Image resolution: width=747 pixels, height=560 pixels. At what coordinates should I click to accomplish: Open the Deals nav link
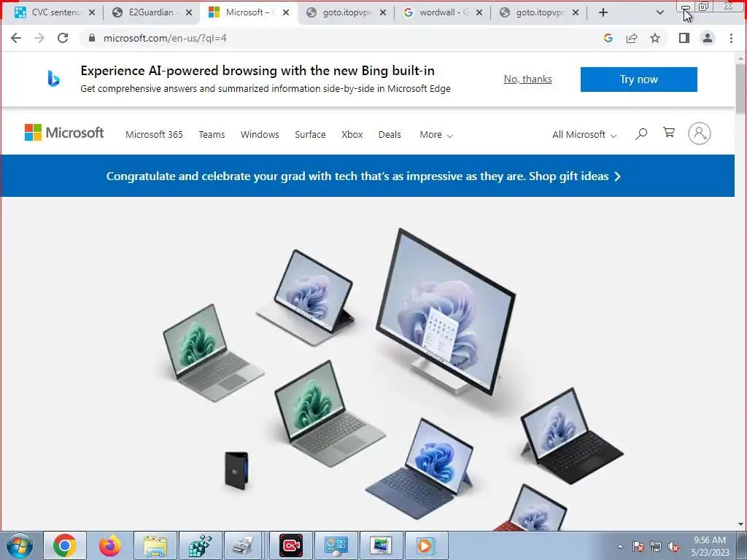pyautogui.click(x=390, y=134)
